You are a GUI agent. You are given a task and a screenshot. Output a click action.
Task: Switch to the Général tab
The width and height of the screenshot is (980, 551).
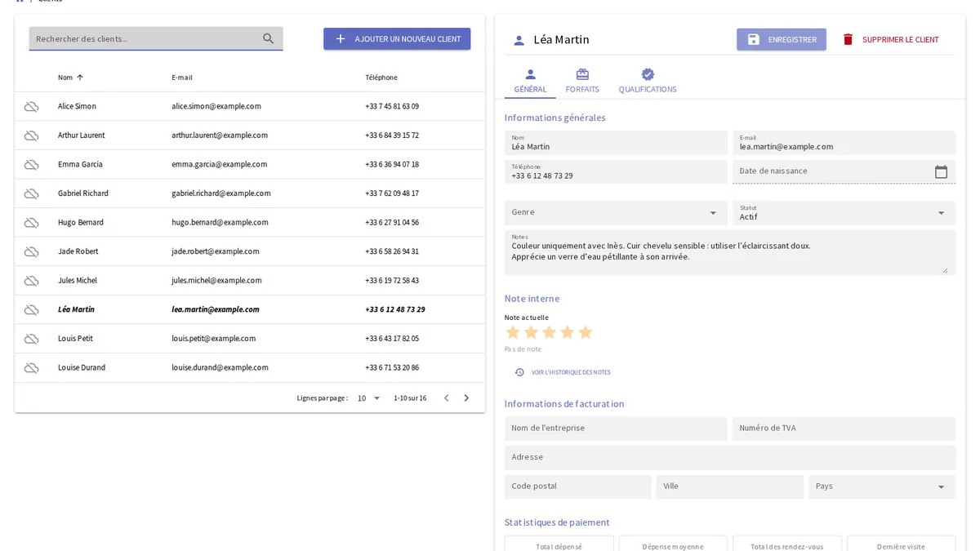point(530,82)
